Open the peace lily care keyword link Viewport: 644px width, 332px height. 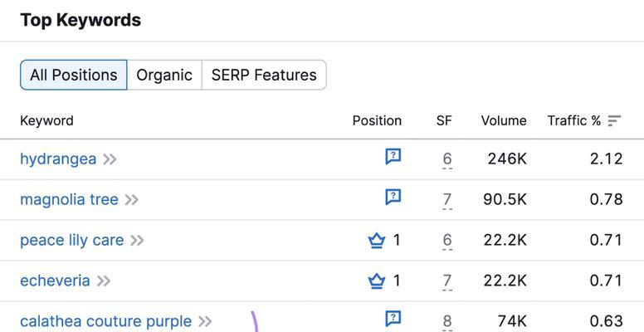coord(72,241)
